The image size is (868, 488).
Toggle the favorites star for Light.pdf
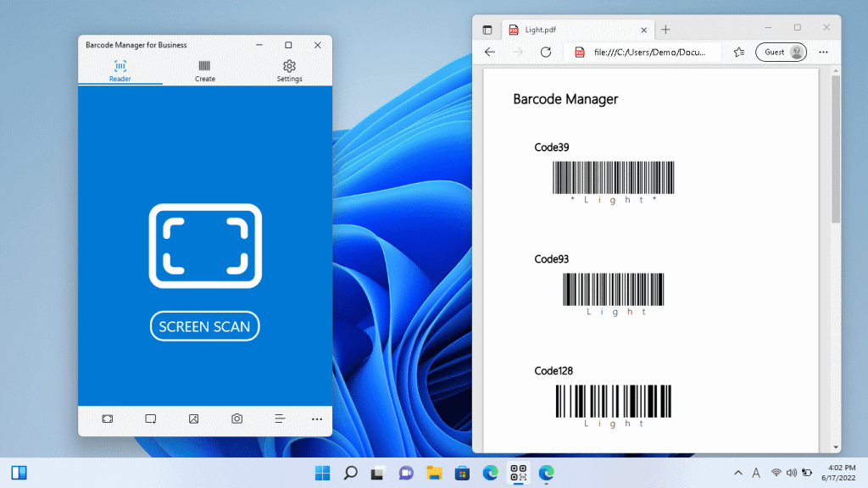point(739,52)
